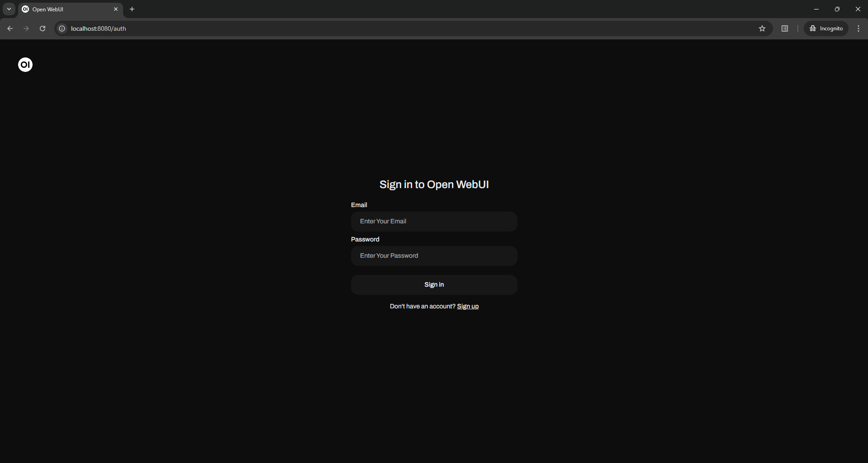Focus the Enter Your Email field
Screen dimensions: 868x463
[x=434, y=222]
